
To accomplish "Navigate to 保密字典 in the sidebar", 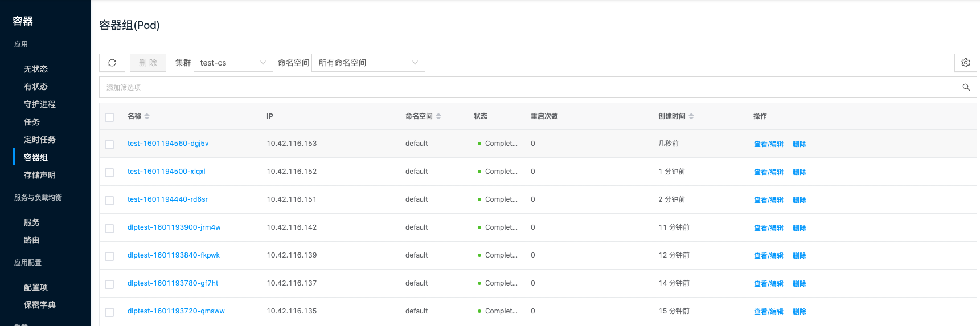I will 40,305.
